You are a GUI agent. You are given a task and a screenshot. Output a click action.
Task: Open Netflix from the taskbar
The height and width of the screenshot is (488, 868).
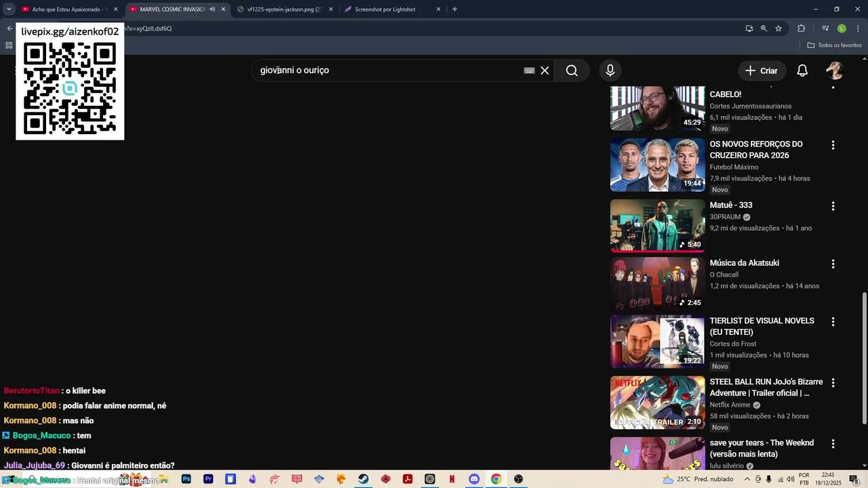(452, 479)
